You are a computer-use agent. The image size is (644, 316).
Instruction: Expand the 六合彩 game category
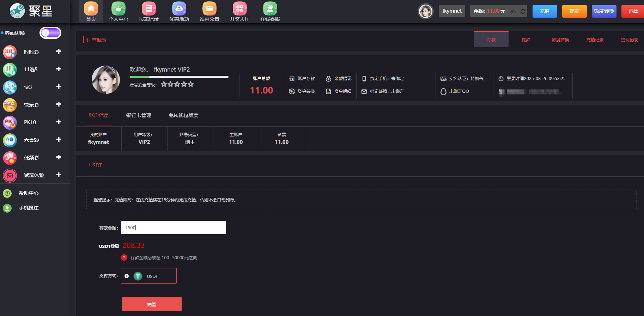59,140
